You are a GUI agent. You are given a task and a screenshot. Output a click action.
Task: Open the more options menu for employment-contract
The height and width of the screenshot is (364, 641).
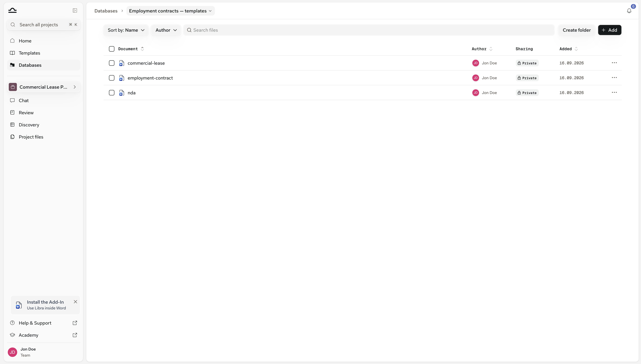[614, 78]
